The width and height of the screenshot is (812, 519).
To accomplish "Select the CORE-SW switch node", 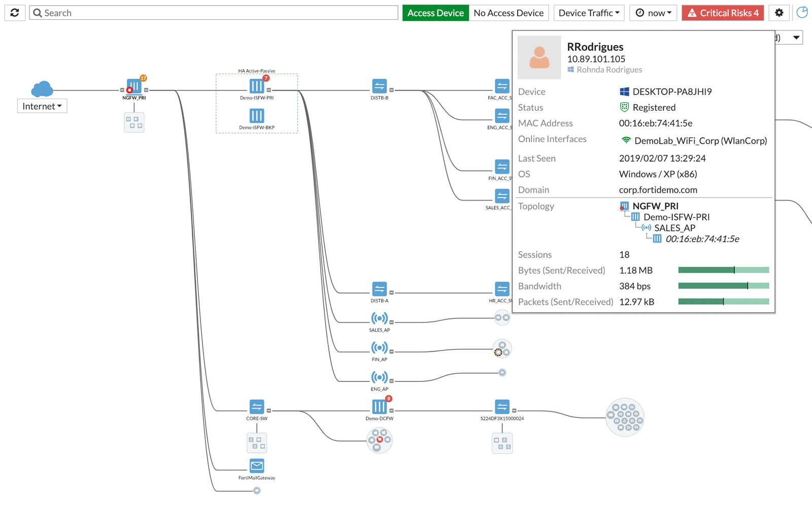I will [x=257, y=407].
